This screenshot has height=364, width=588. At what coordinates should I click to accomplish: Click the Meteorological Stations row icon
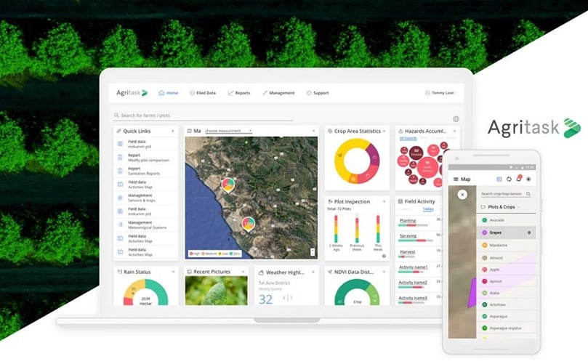coord(120,225)
